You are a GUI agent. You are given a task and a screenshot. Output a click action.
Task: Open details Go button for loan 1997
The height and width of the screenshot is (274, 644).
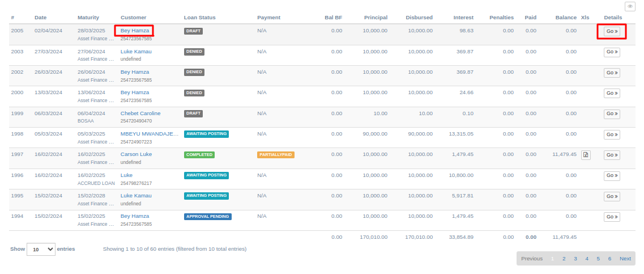pyautogui.click(x=612, y=155)
